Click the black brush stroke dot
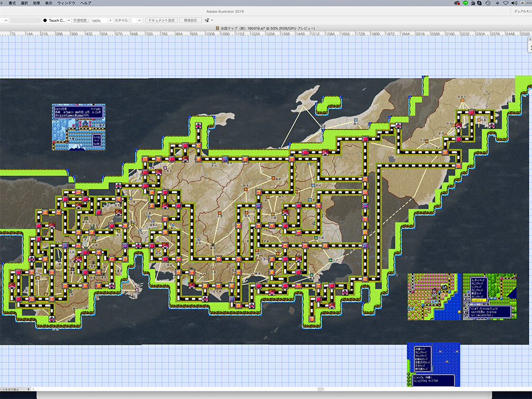 pyautogui.click(x=45, y=20)
